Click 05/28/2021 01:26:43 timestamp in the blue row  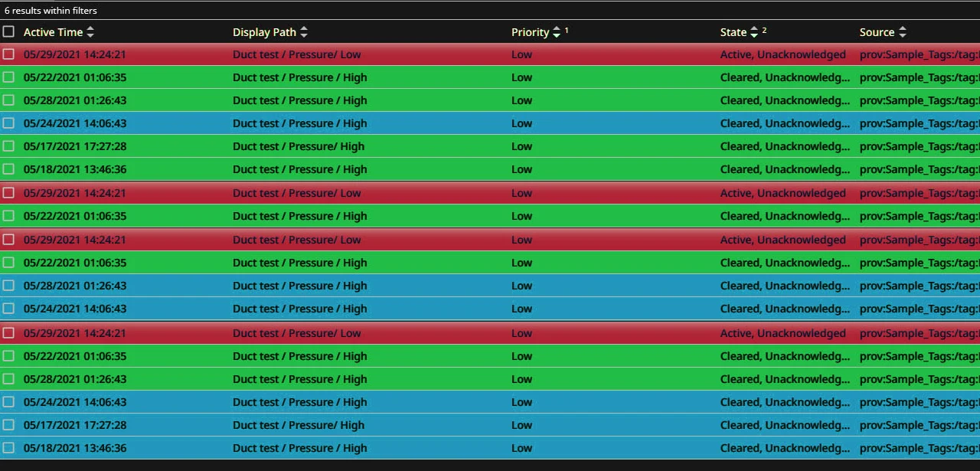(x=75, y=286)
